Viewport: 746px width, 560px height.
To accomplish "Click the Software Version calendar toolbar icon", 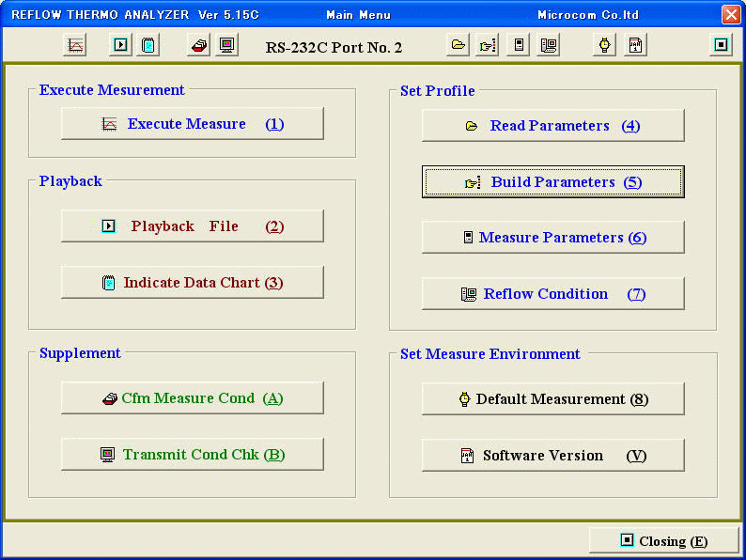I will (636, 46).
